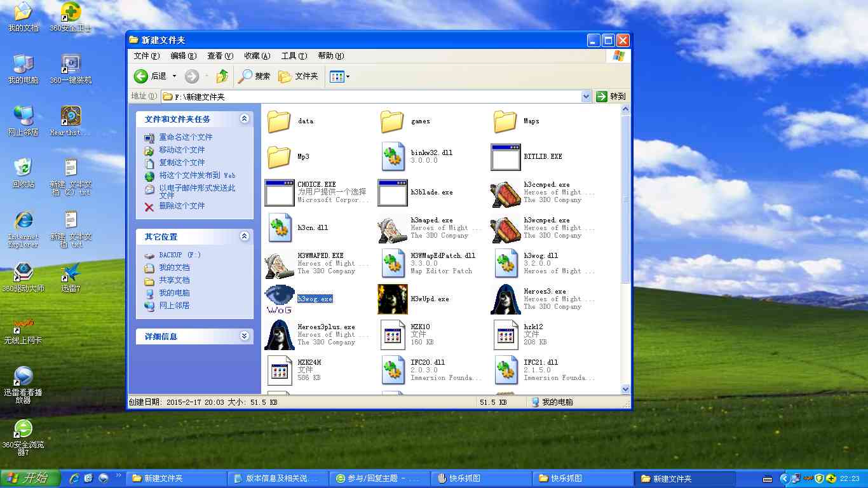Open the games folder icon
Screen dimensions: 868x488
(392, 121)
